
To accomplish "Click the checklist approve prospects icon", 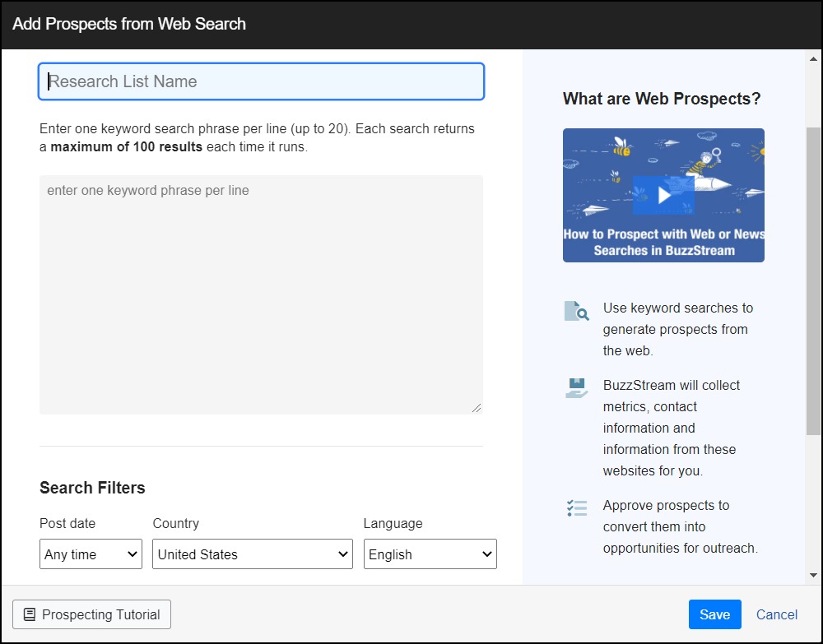I will pos(577,507).
